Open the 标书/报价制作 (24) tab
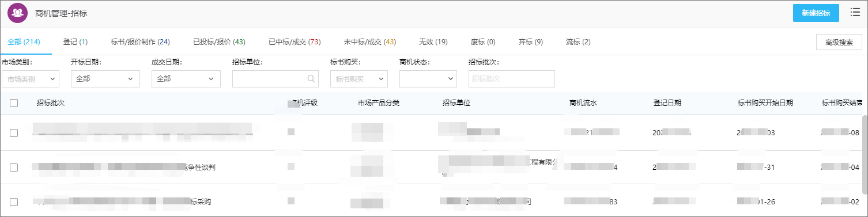 coord(140,42)
